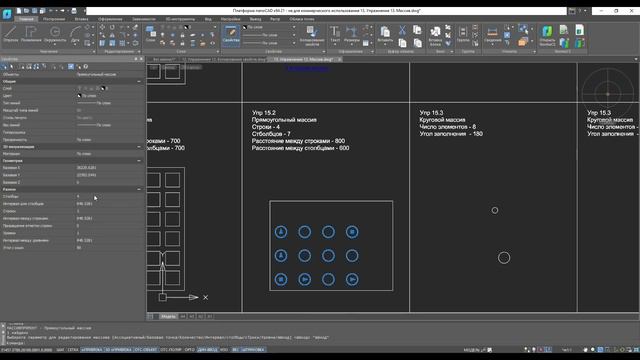Toggle ОТС-ОБЪЕКТ tracking in status bar
Image resolution: width=640 pixels, height=360 pixels.
pyautogui.click(x=145, y=350)
